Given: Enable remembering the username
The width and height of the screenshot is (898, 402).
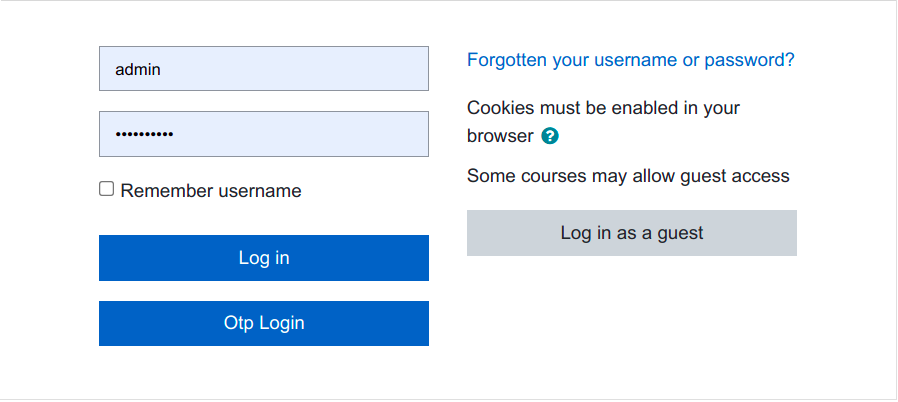Looking at the screenshot, I should (x=107, y=189).
